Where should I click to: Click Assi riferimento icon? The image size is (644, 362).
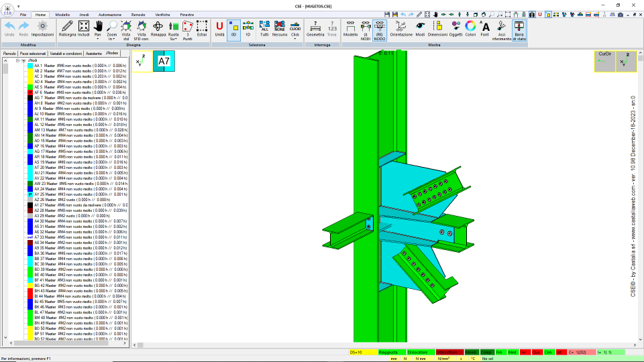point(502,26)
